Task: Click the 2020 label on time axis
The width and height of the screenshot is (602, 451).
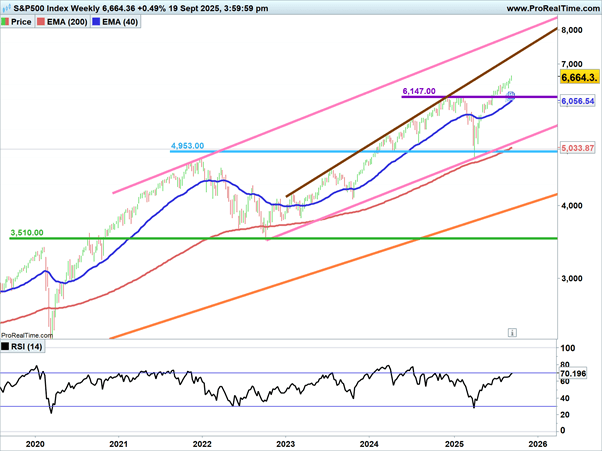Action: (x=35, y=444)
